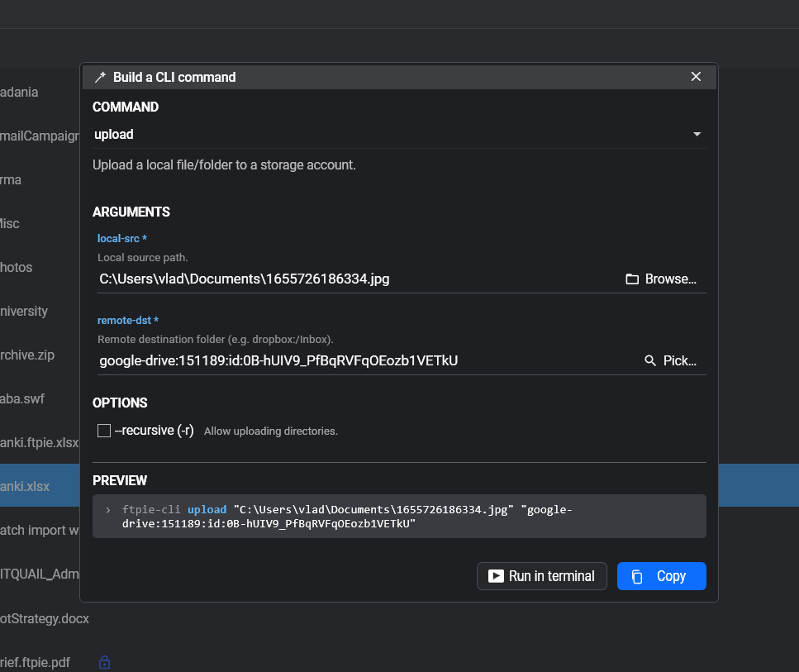This screenshot has height=672, width=799.
Task: Select 'otStrategy.docx' file in background list
Action: point(45,619)
